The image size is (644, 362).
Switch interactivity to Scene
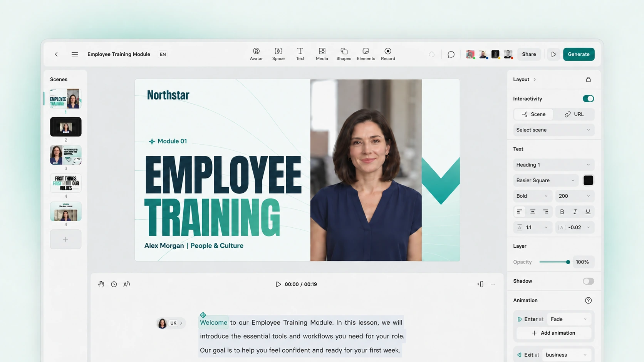coord(533,114)
